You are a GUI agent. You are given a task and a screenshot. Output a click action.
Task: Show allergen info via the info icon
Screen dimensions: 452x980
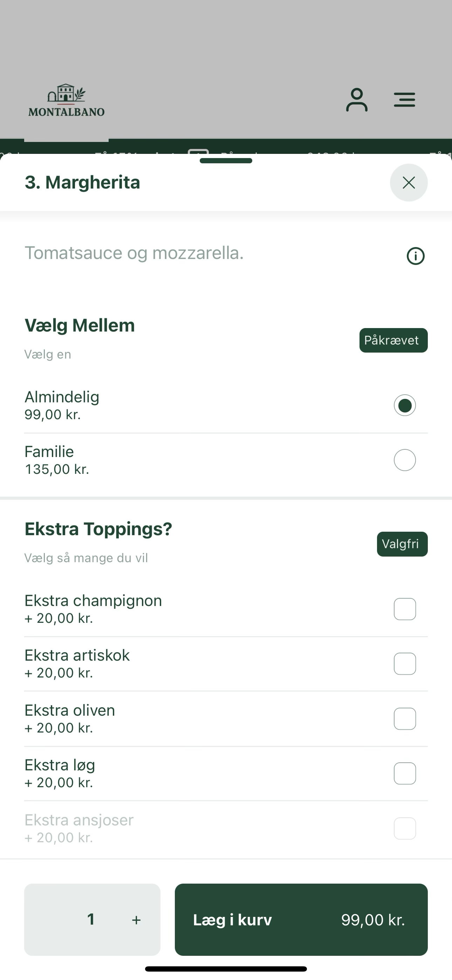coord(416,256)
